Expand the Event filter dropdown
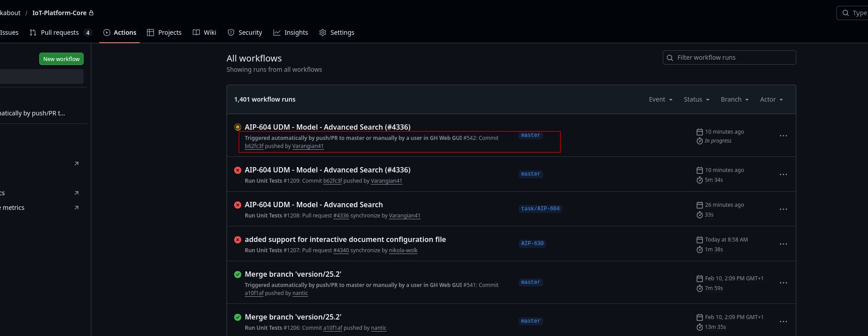The height and width of the screenshot is (336, 868). point(661,99)
